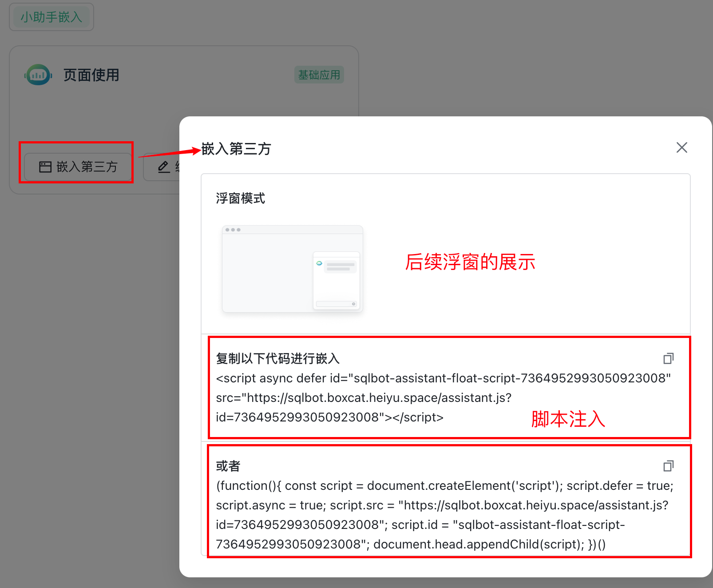Click the float window mode preview thumbnail
The height and width of the screenshot is (588, 713).
[293, 269]
